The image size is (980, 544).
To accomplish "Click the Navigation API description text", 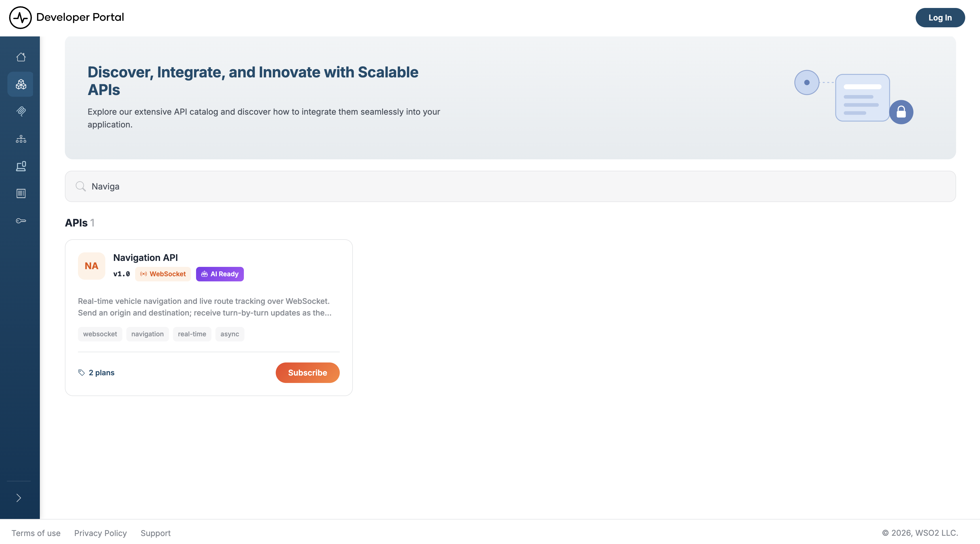I will tap(205, 307).
